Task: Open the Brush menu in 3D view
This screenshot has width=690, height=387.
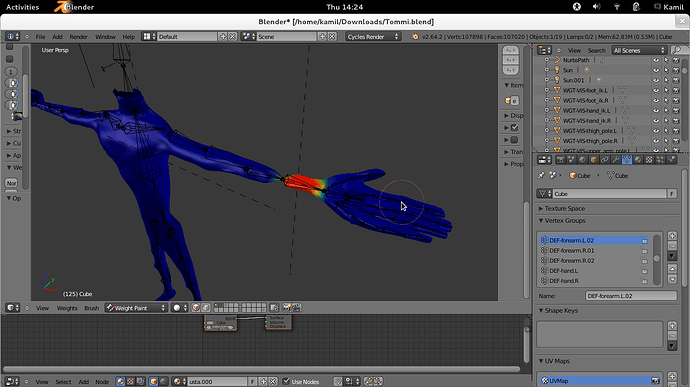Action: tap(92, 308)
